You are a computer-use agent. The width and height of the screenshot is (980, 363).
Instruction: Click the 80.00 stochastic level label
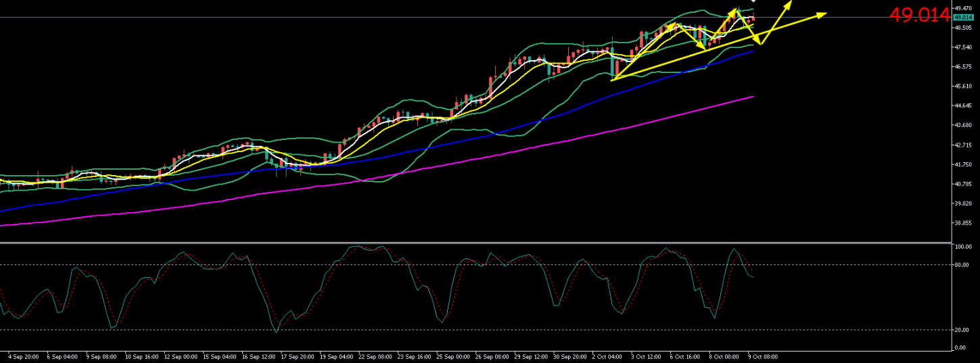tap(962, 265)
